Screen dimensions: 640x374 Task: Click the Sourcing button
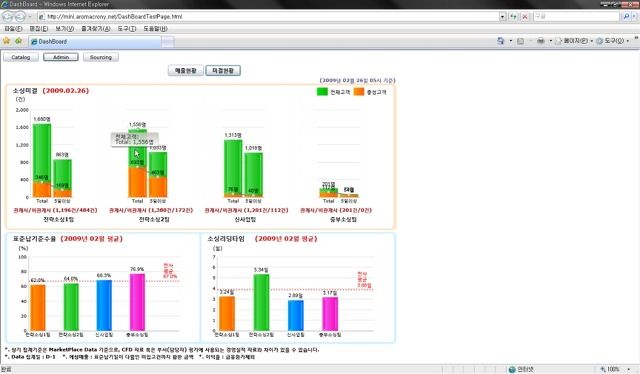tap(101, 57)
